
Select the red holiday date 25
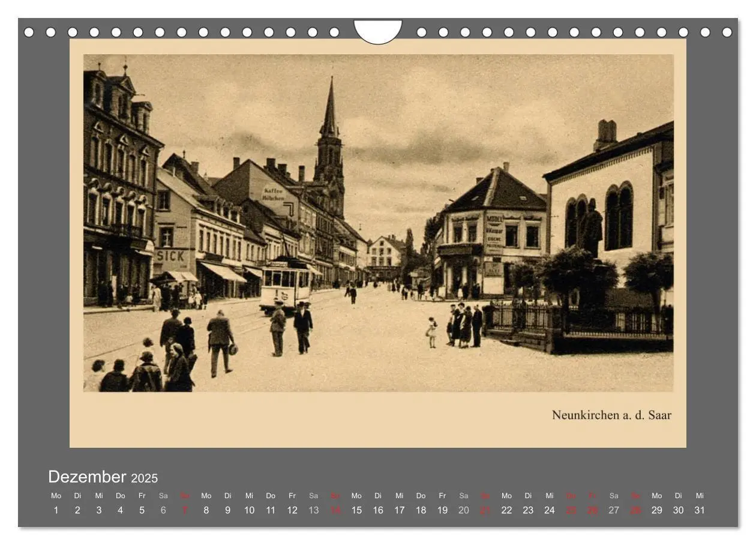[571, 510]
